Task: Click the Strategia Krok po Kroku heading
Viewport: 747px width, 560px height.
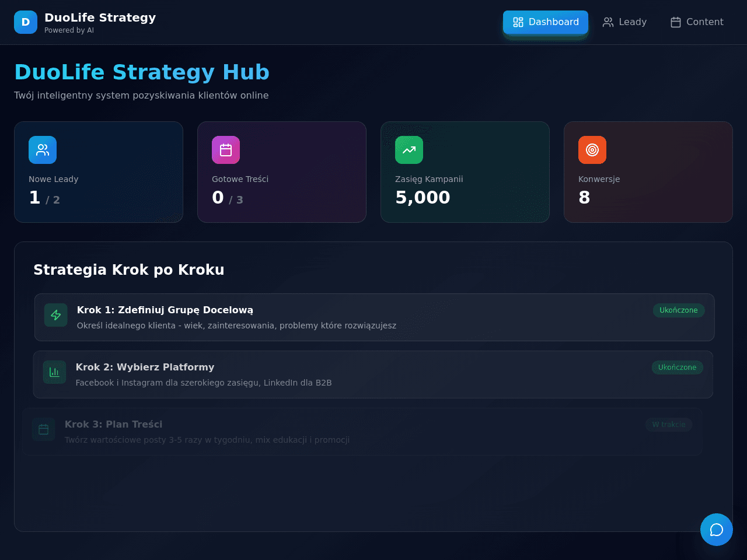Action: click(129, 270)
